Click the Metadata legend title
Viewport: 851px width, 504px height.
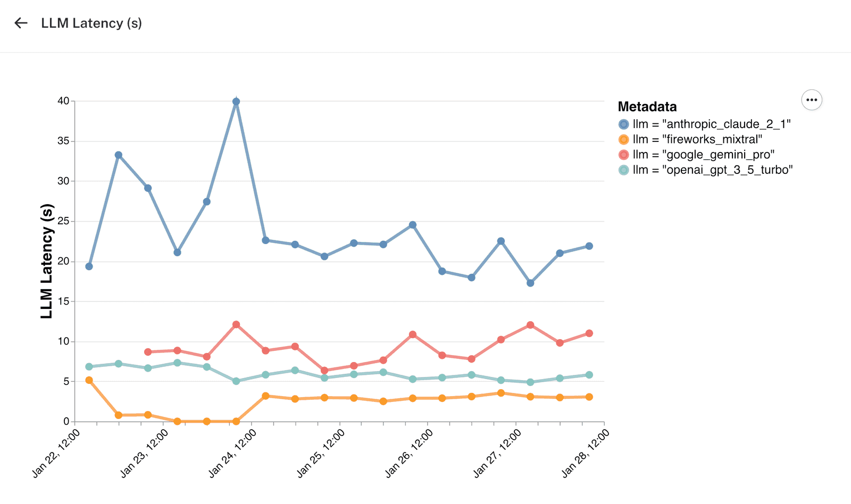coord(647,107)
